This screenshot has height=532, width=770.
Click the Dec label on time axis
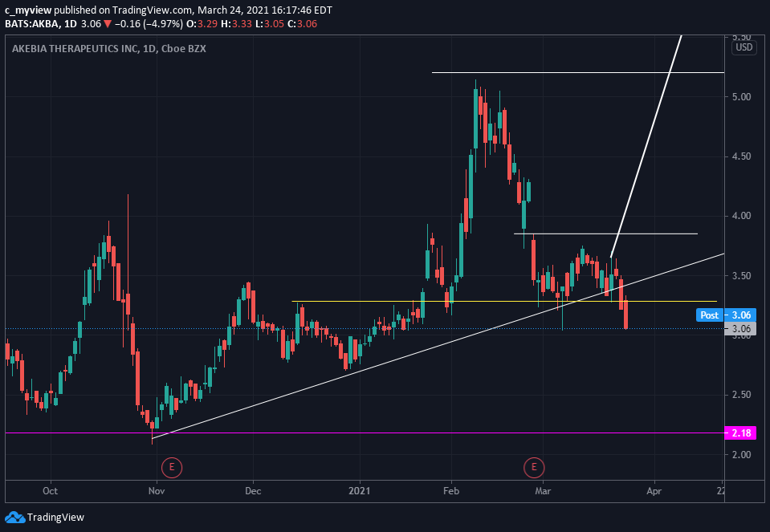pyautogui.click(x=253, y=491)
